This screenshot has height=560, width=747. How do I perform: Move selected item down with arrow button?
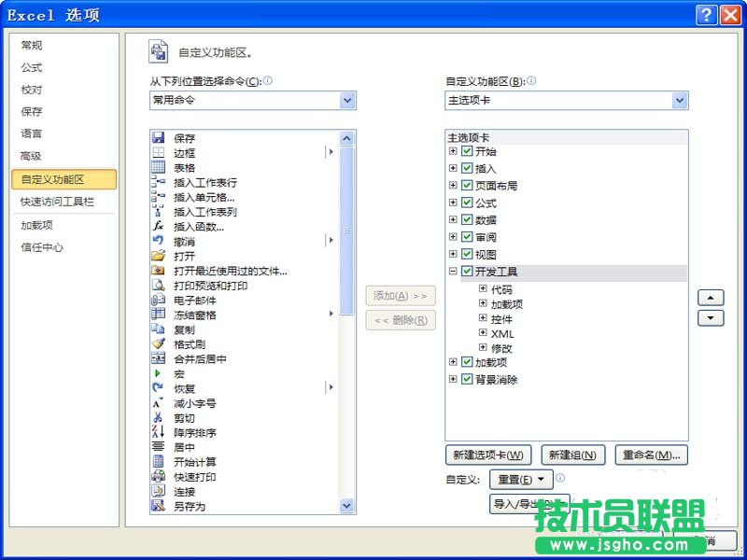click(x=711, y=317)
